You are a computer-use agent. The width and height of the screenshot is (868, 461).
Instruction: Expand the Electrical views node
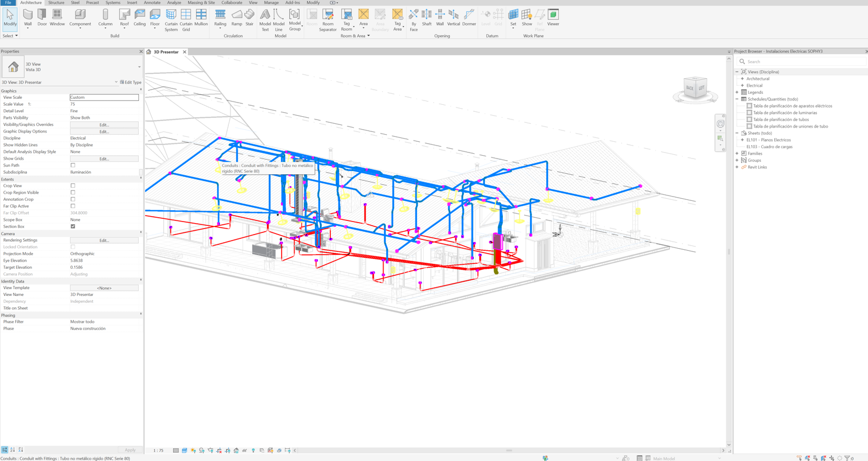point(742,85)
